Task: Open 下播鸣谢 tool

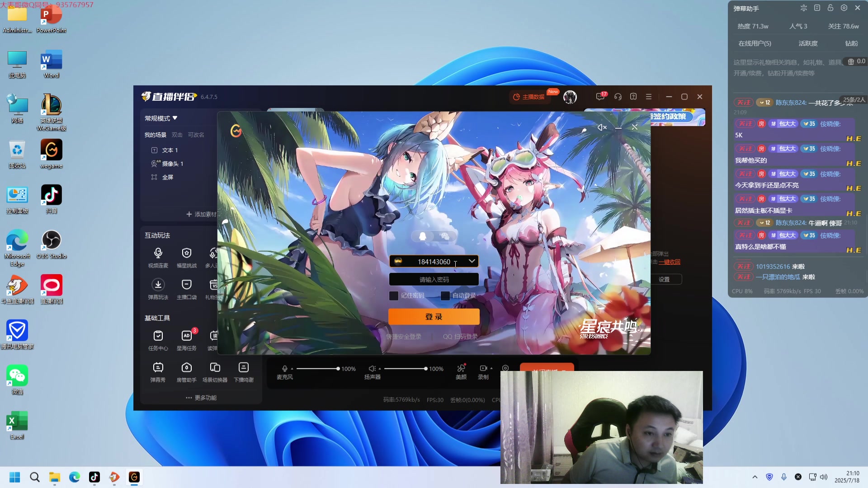Action: click(244, 372)
